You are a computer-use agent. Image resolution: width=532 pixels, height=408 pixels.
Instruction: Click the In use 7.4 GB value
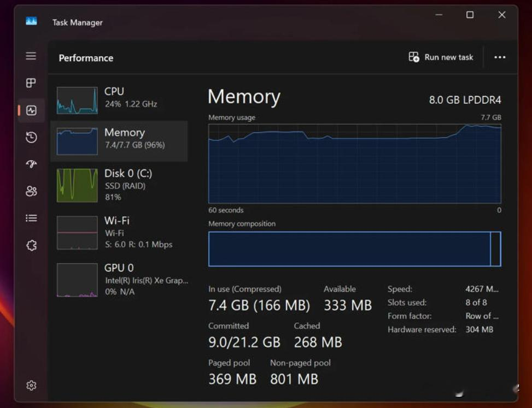259,305
